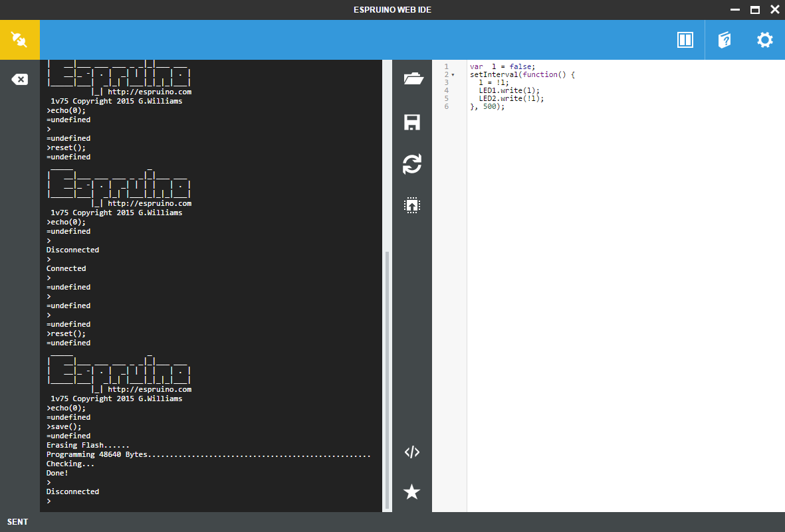Viewport: 785px width, 532px height.
Task: Open the help book icon
Action: click(x=725, y=40)
